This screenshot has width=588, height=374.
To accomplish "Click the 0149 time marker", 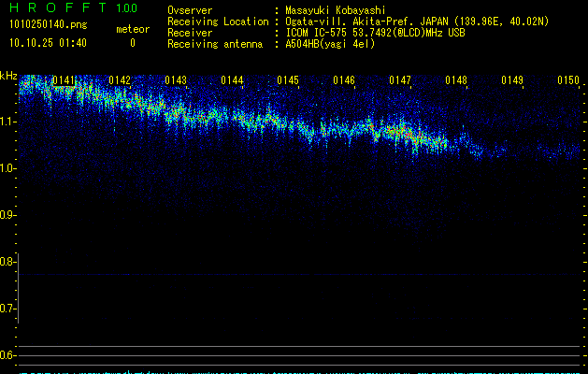I will click(512, 80).
